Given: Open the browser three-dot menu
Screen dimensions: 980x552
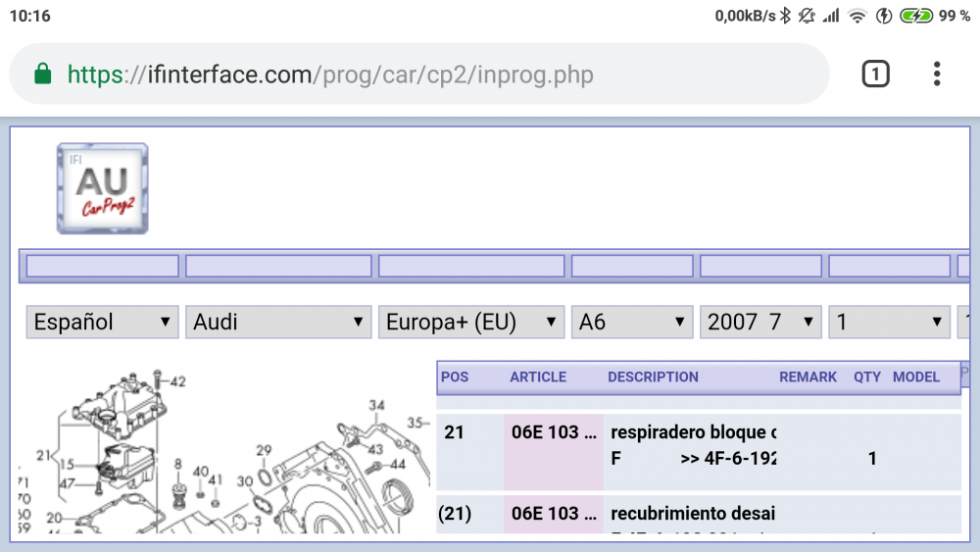Looking at the screenshot, I should coord(936,74).
